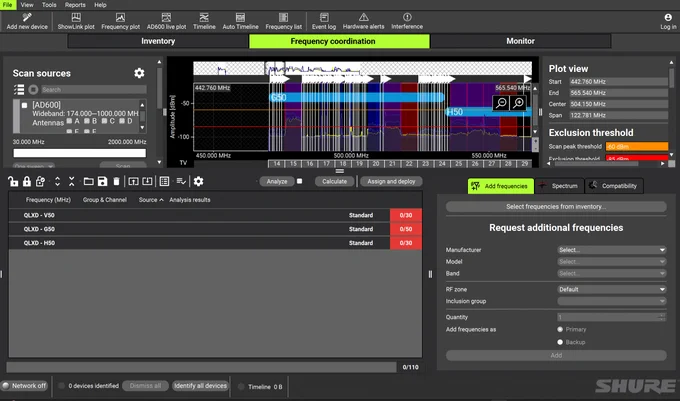Click Identify all devices button
This screenshot has width=680, height=401.
click(x=200, y=385)
